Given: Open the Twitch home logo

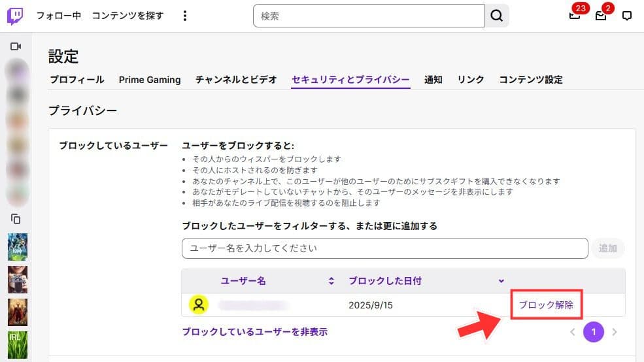Looking at the screenshot, I should tap(15, 16).
